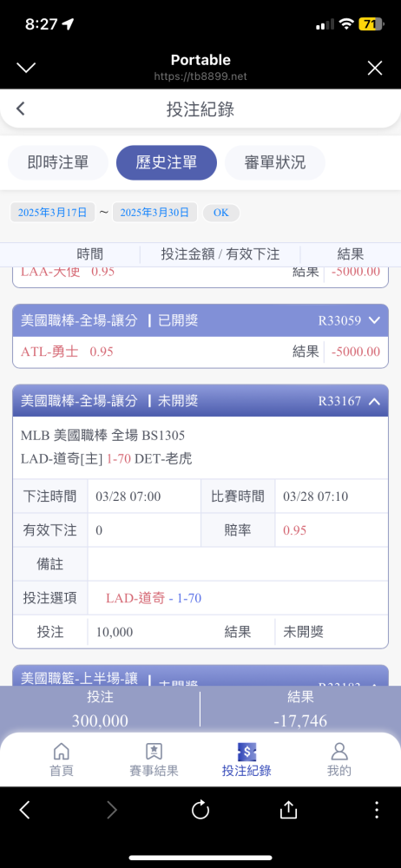
Task: Expand bet R33059 with down chevron
Action: point(374,320)
